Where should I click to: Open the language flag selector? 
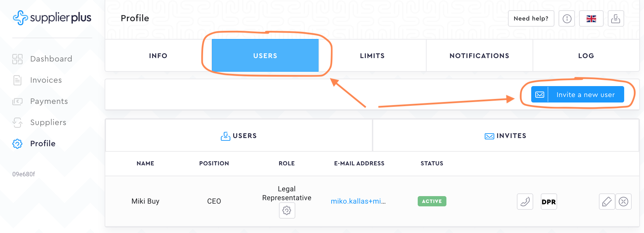(591, 18)
